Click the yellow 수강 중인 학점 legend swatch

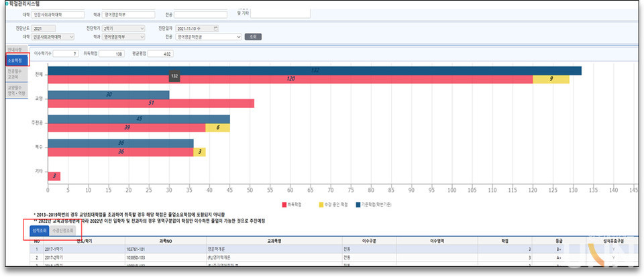pyautogui.click(x=321, y=203)
